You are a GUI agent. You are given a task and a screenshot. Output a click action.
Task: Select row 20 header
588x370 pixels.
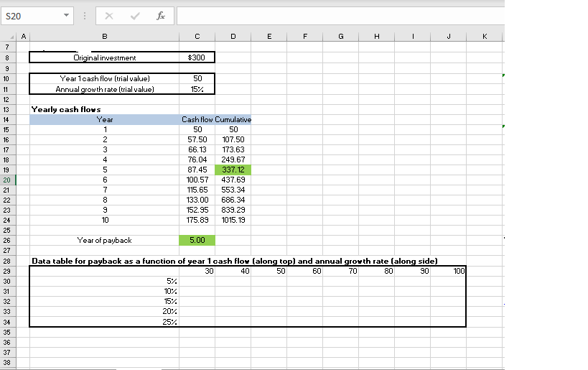pos(7,180)
